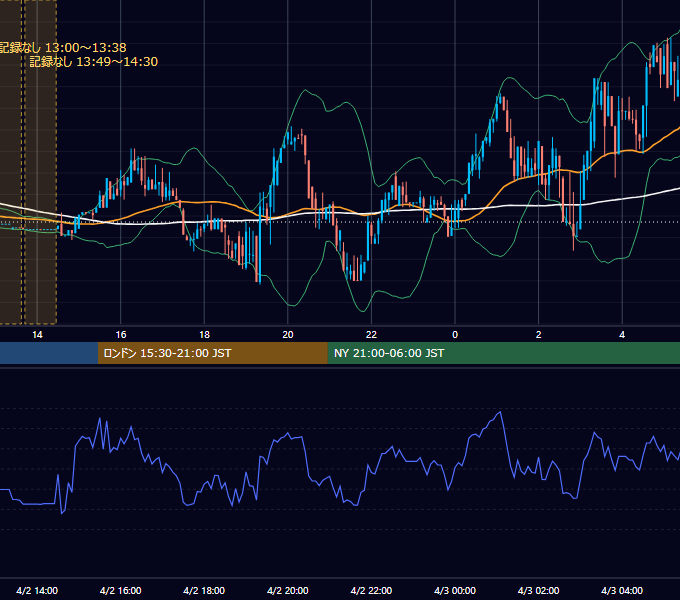Click the 記録なし 13:00〜13:38 annotation label
This screenshot has height=600, width=680.
click(x=63, y=47)
